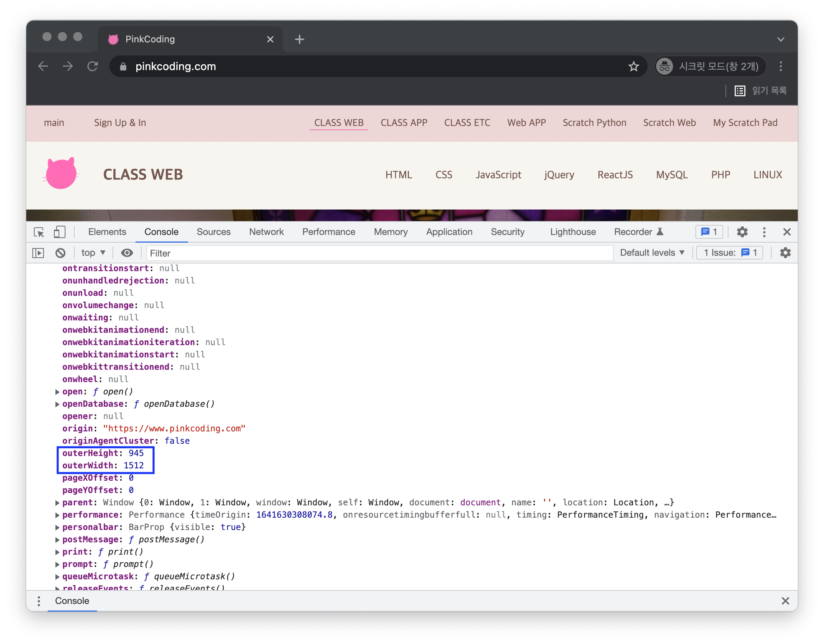Go to the CLASS APP section
This screenshot has height=644, width=824.
click(x=404, y=123)
